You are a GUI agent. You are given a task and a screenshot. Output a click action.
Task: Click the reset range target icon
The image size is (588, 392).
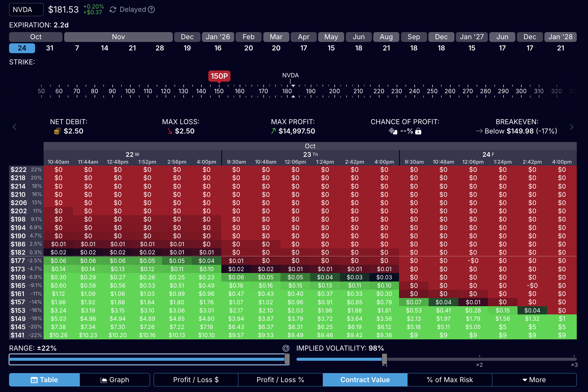[x=286, y=348]
